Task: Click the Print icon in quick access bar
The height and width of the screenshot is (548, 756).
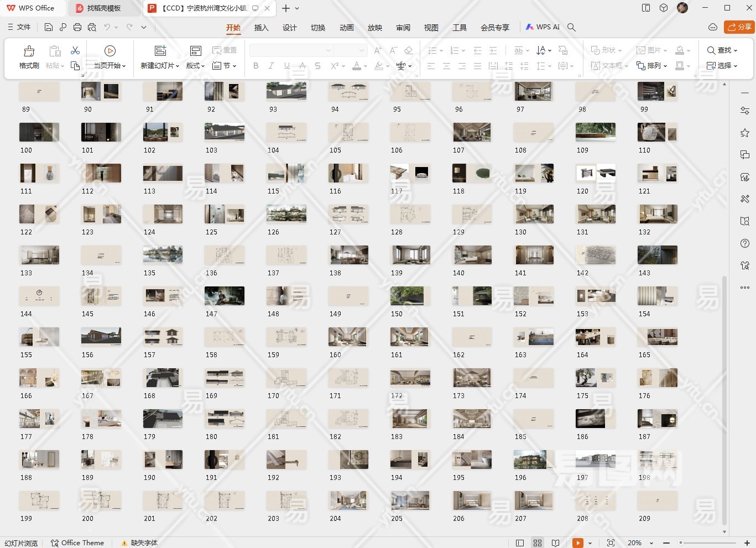Action: pos(77,27)
